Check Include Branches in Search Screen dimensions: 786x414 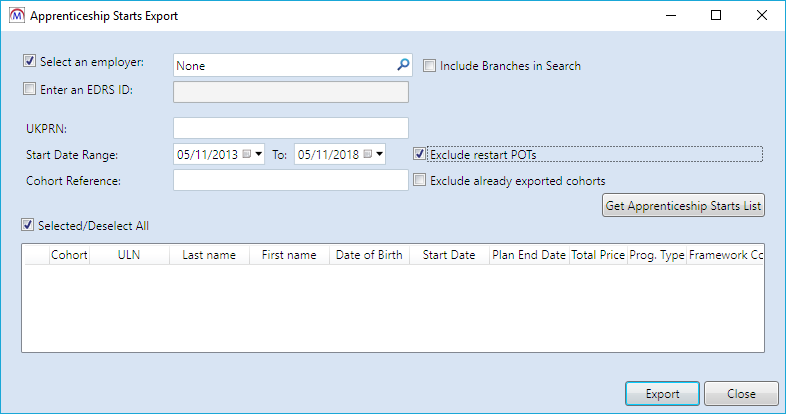429,66
